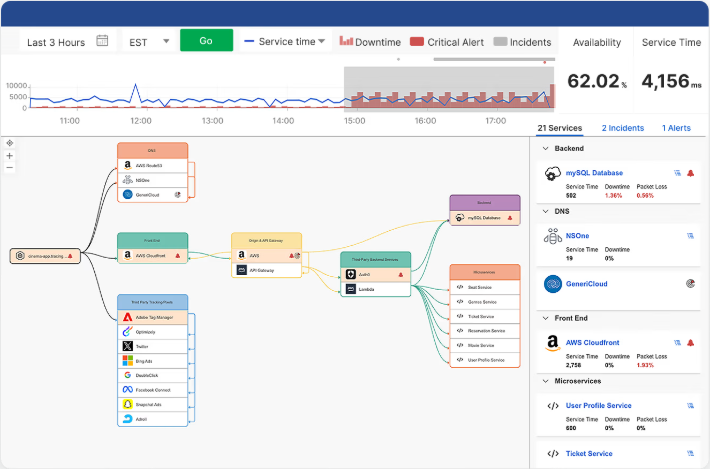Open the AWS Cloudfront link in sidebar
The image size is (710, 469).
click(x=592, y=343)
